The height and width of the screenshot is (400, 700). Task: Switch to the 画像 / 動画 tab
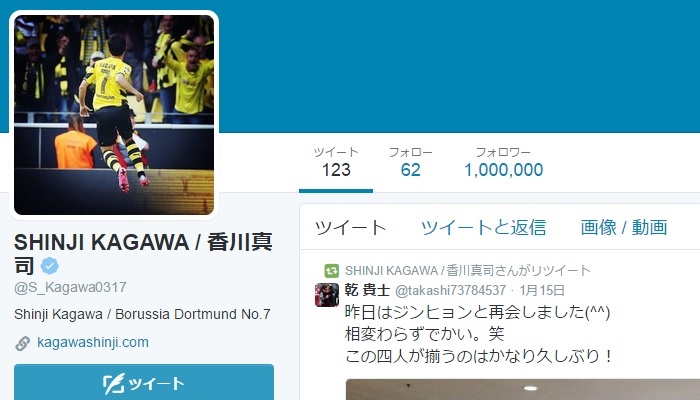click(x=624, y=228)
